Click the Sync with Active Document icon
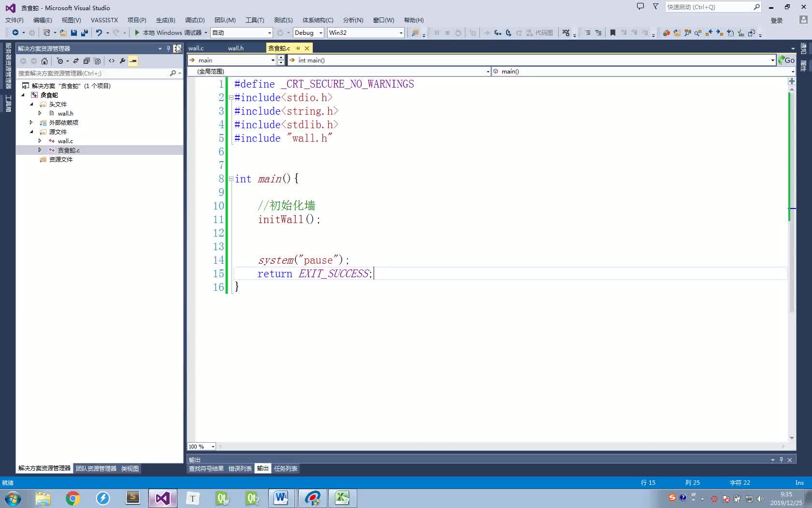812x508 pixels. pos(76,61)
